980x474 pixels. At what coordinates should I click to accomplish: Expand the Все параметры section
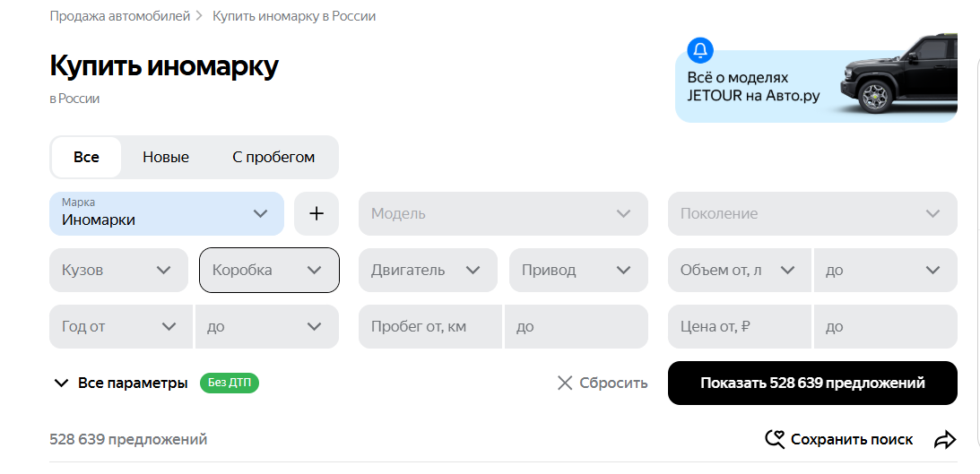[120, 384]
